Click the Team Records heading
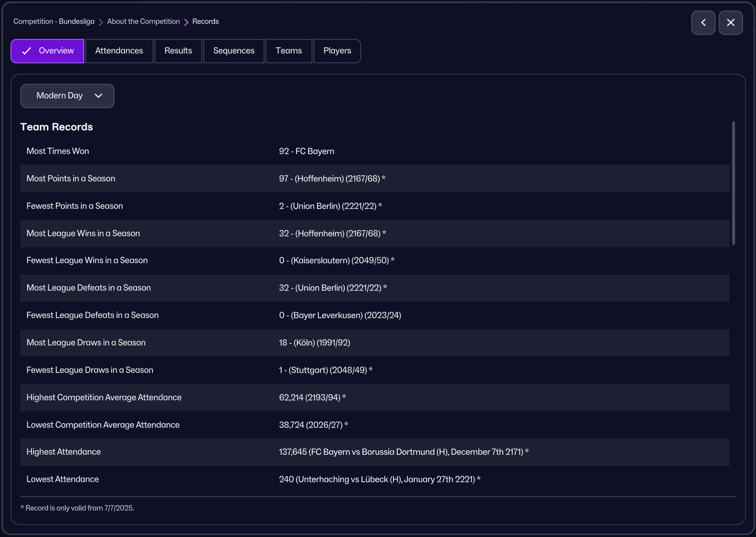 click(x=57, y=127)
